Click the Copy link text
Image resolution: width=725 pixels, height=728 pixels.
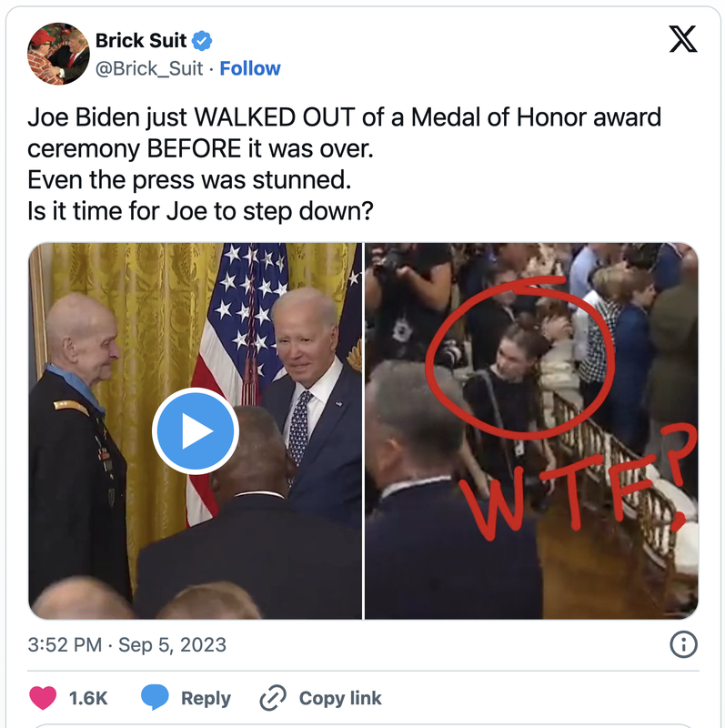[x=340, y=698]
